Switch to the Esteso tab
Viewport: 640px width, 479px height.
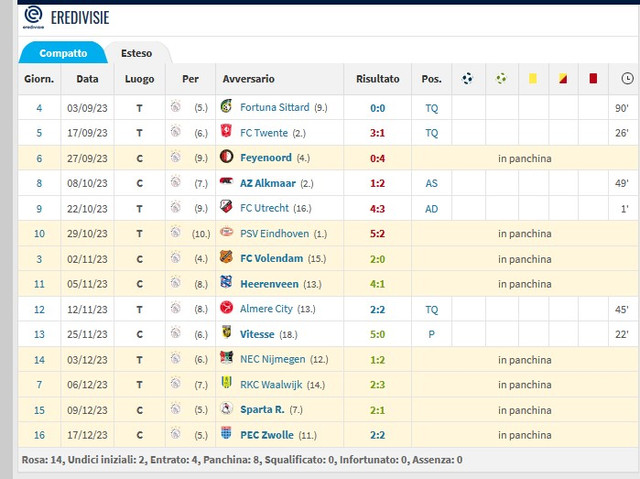click(136, 53)
